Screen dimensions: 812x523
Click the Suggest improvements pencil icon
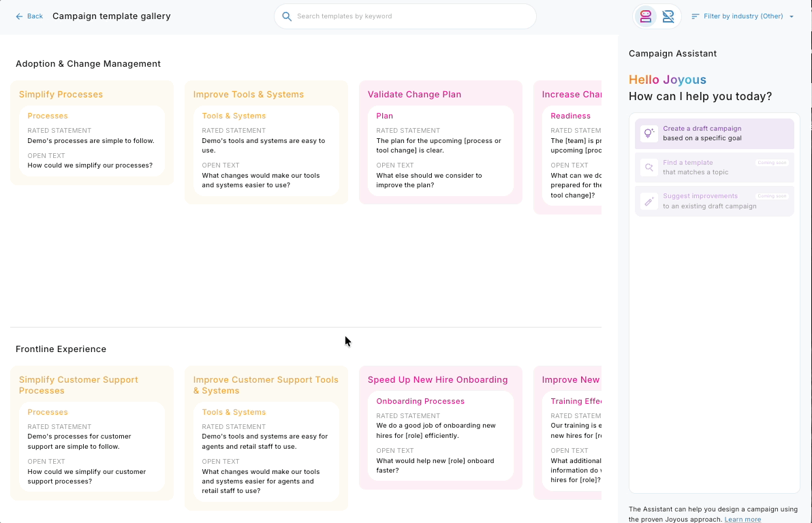(649, 201)
